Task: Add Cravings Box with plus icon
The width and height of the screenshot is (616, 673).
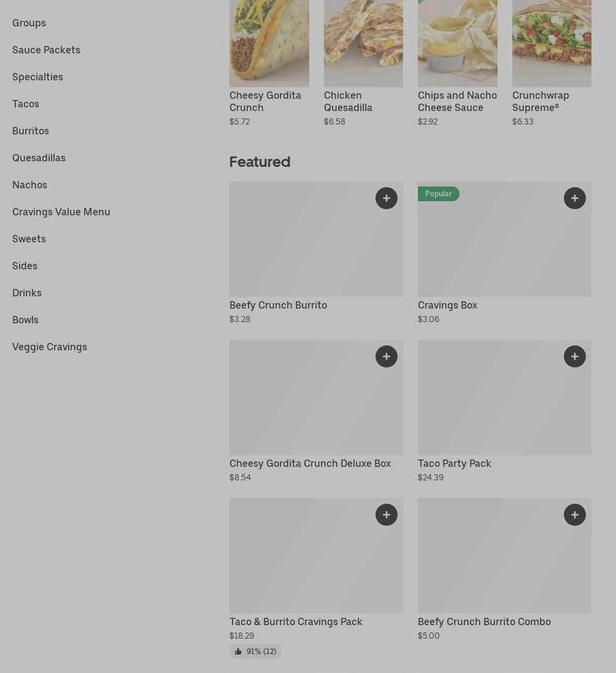Action: point(574,198)
